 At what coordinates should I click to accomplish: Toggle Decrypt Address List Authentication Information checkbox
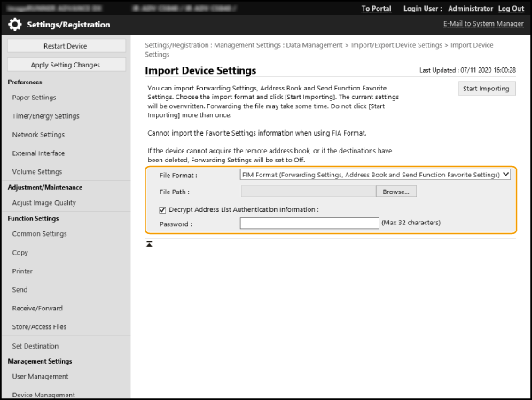[161, 209]
